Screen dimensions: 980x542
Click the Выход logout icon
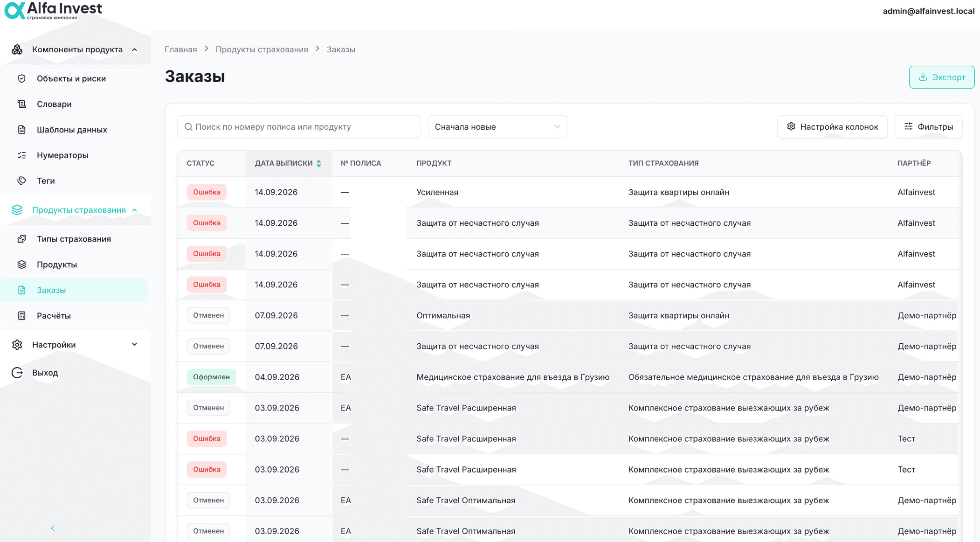pos(17,373)
